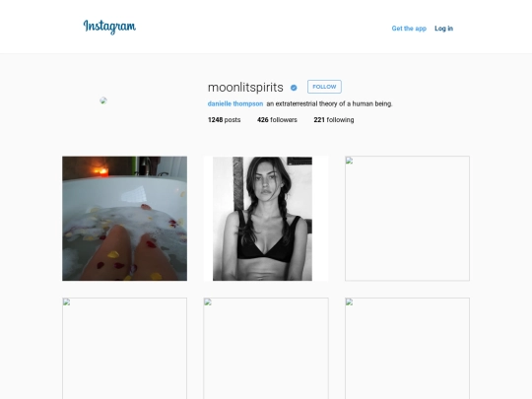Viewport: 532px width, 399px height.
Task: Click broken image icon in bottom-middle post
Action: coord(208,302)
